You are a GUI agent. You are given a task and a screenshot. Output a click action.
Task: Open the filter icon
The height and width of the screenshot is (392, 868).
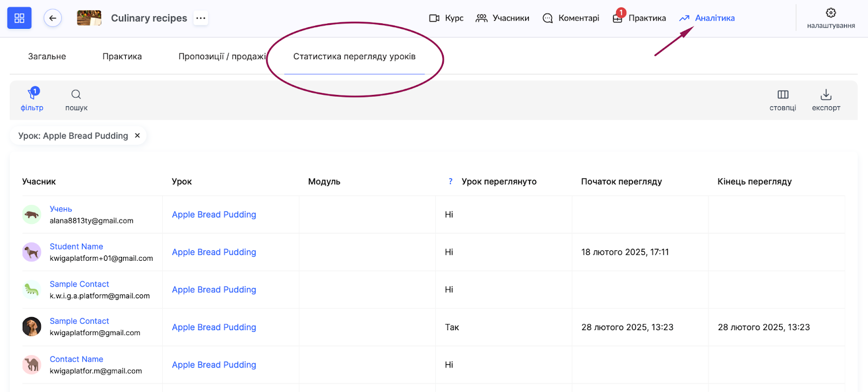tap(33, 95)
